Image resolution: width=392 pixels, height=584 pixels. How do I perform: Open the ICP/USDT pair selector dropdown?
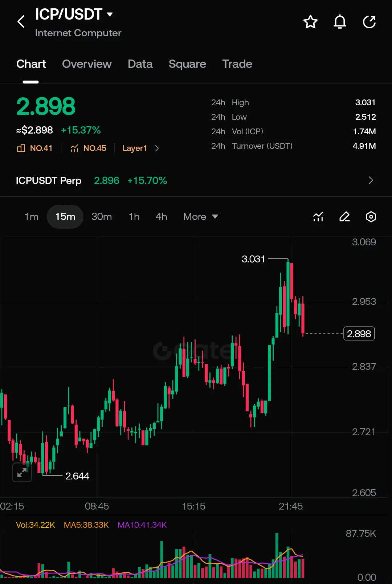tap(74, 14)
